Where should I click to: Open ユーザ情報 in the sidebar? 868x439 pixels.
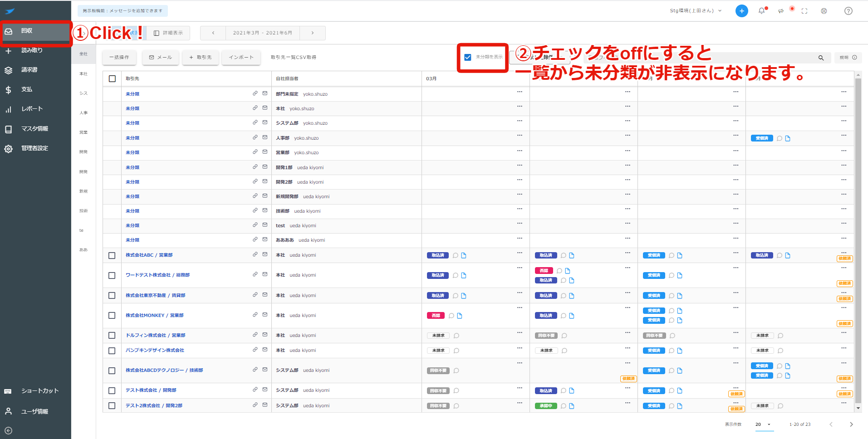(x=35, y=411)
